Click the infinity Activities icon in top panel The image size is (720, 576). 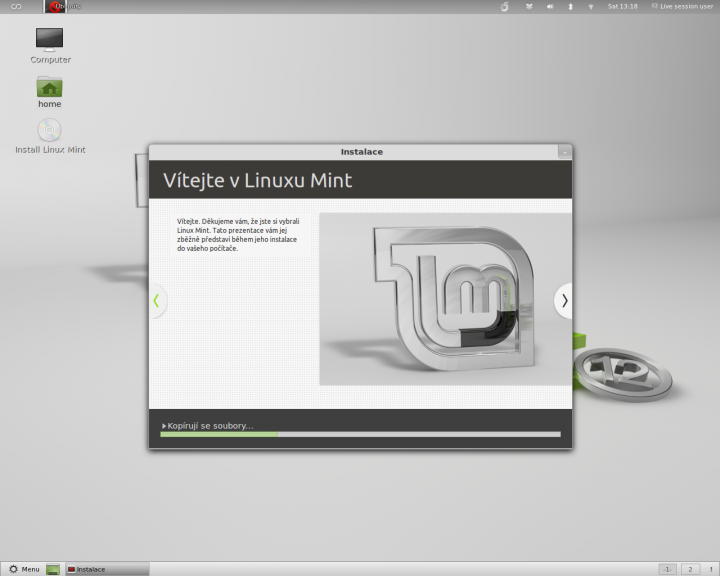pos(16,6)
